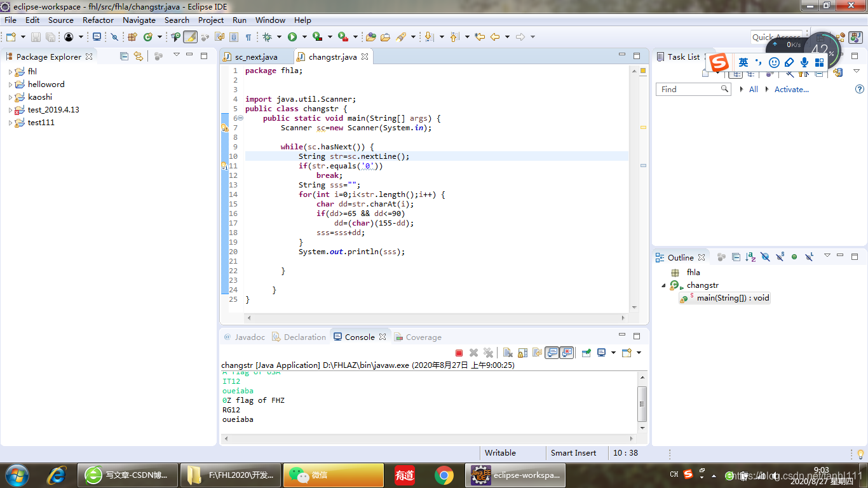
Task: Expand the helloword project node
Action: click(10, 85)
